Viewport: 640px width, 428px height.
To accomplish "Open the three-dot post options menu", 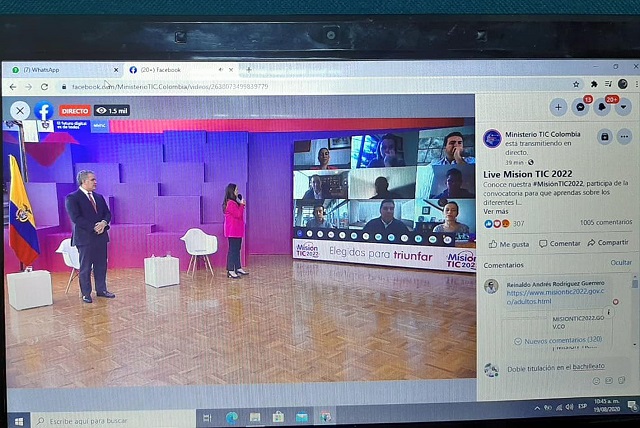I will pyautogui.click(x=624, y=137).
